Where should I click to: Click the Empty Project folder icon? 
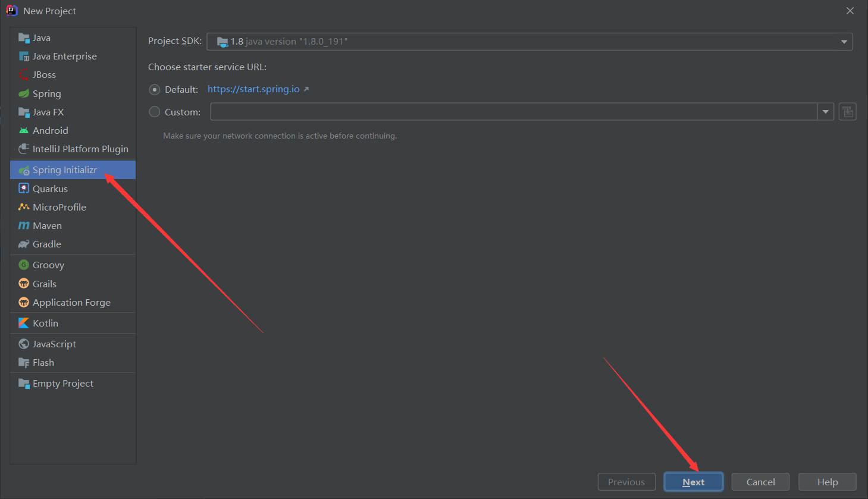coord(24,384)
